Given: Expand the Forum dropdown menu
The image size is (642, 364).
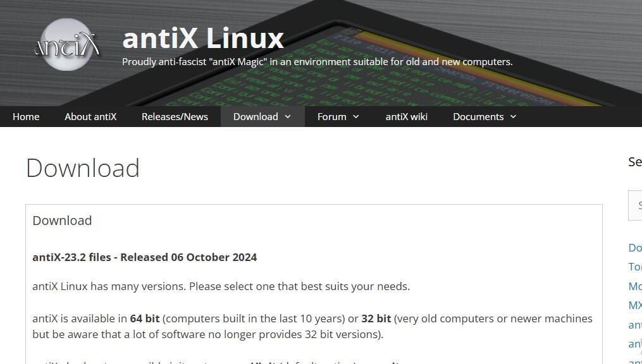Looking at the screenshot, I should click(x=355, y=116).
